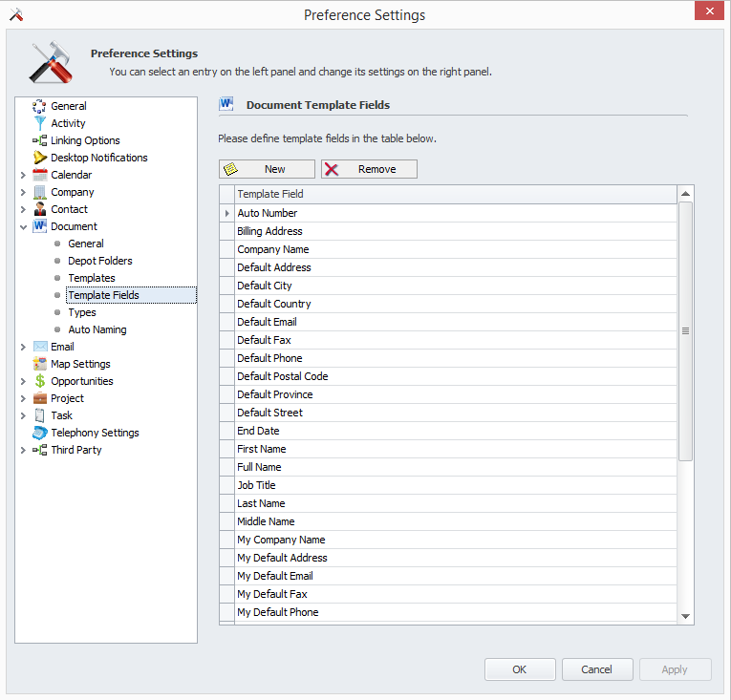The image size is (731, 700).
Task: Select Depot Folders under Document
Action: click(99, 261)
